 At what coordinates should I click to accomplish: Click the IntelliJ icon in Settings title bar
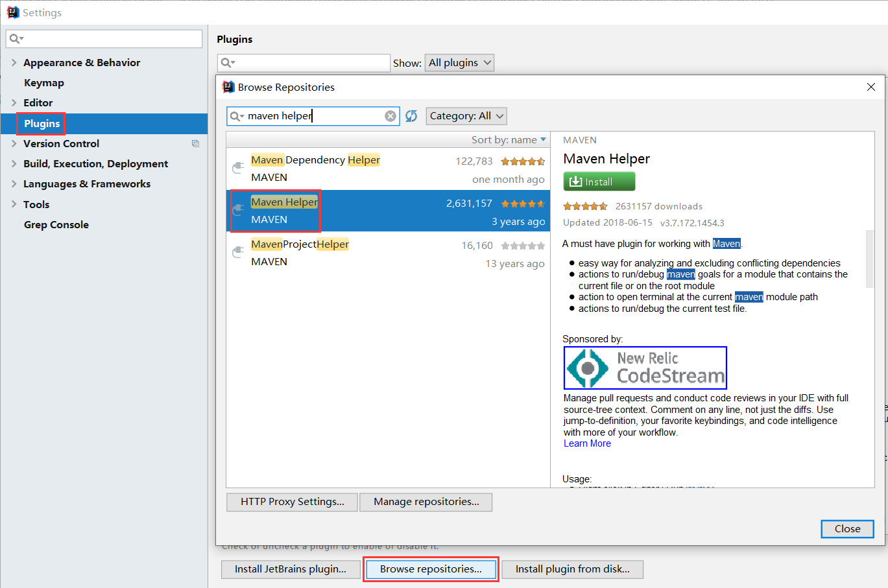coord(13,12)
